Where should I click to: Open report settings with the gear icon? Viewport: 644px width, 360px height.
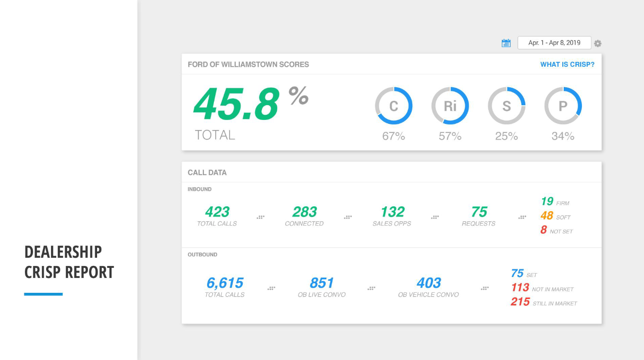pos(598,43)
